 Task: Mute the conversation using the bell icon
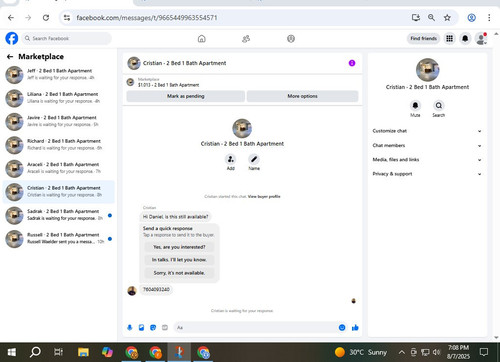(x=415, y=105)
